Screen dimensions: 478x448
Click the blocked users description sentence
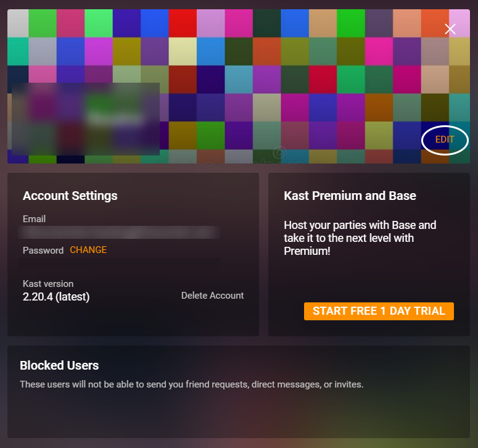point(191,384)
